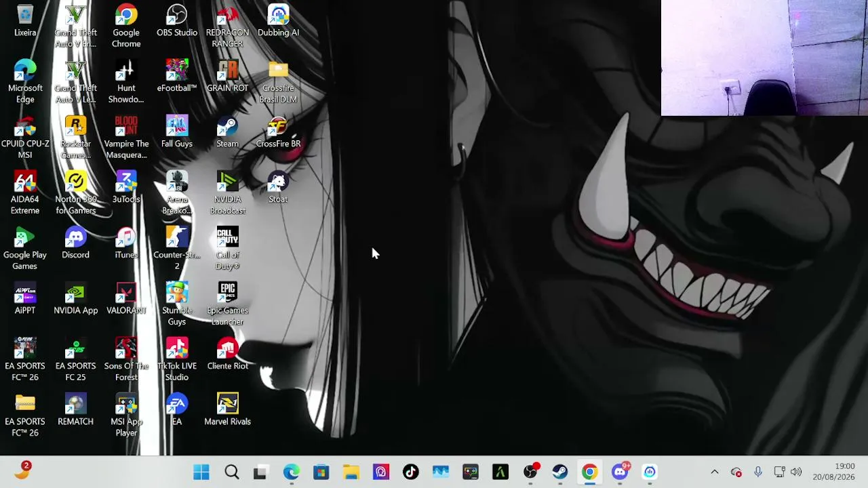Click the VALORANT desktop shortcut

click(x=126, y=299)
